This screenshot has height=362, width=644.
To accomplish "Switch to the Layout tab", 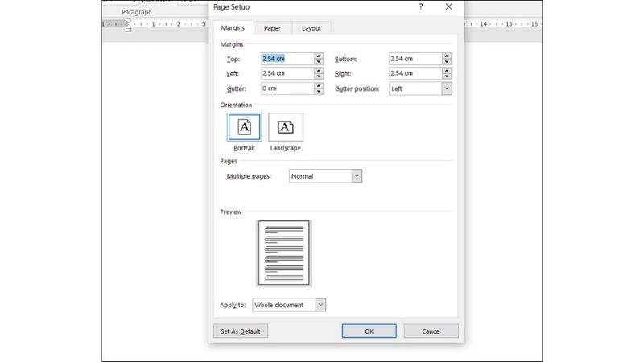I will [x=312, y=28].
